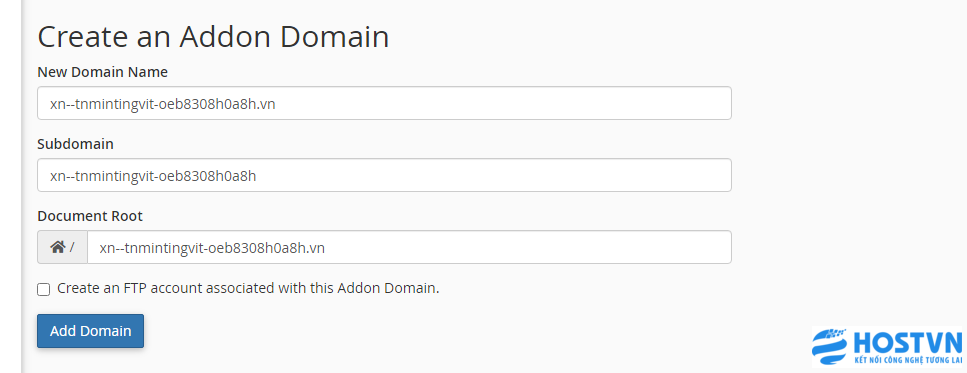Click the 'Create an Addon Domain' heading
The image size is (967, 373).
213,37
